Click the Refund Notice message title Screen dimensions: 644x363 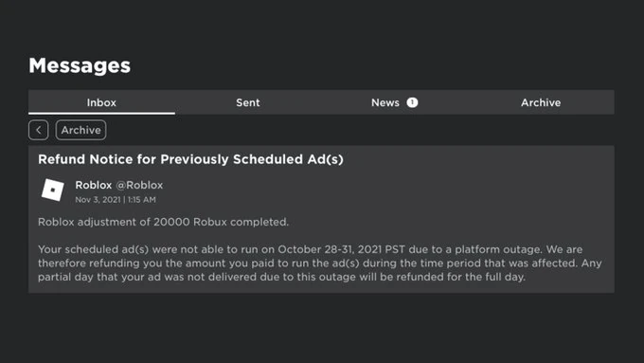[x=190, y=159]
